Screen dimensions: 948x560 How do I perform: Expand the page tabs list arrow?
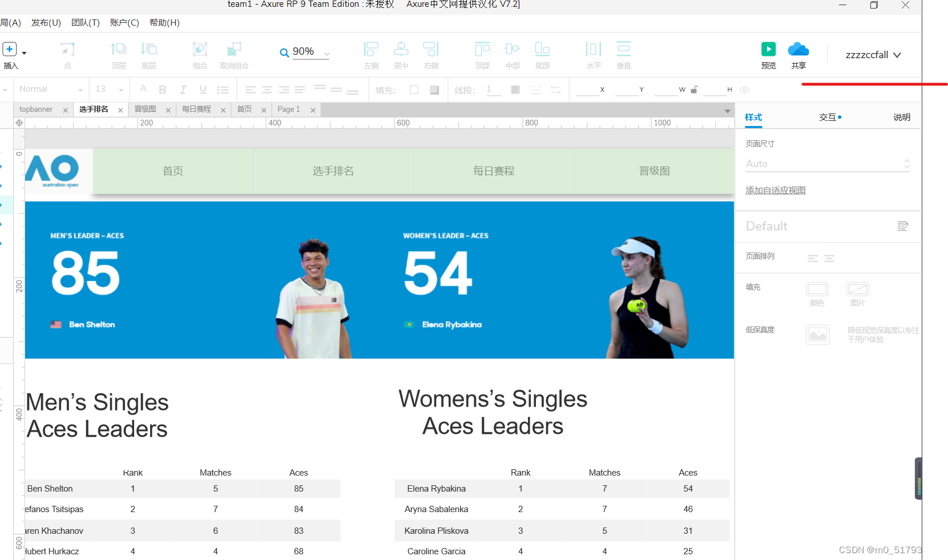[x=727, y=111]
